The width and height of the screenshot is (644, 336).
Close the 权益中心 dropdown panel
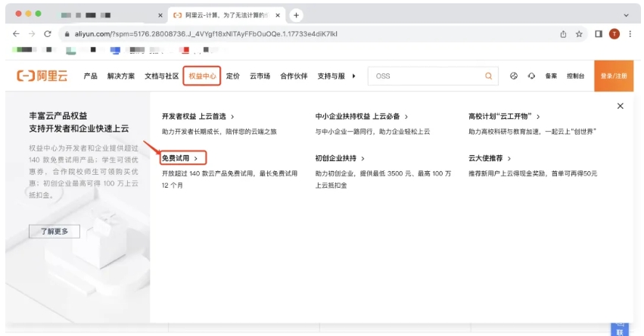tap(621, 106)
